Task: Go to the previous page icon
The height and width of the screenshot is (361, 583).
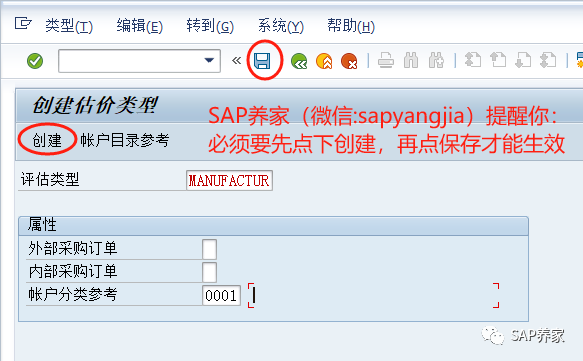Action: [x=498, y=60]
